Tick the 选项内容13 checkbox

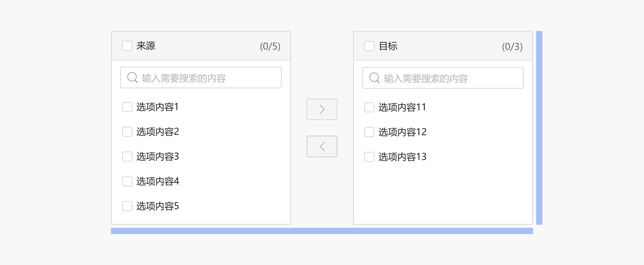coord(369,157)
